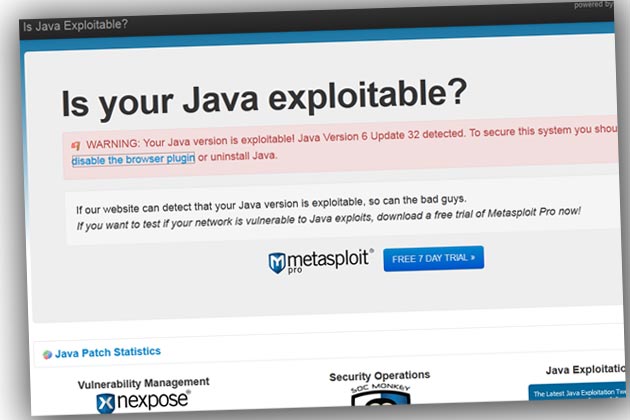This screenshot has width=630, height=420.
Task: Select the 'Vulnerability Management' heading
Action: pos(143,383)
